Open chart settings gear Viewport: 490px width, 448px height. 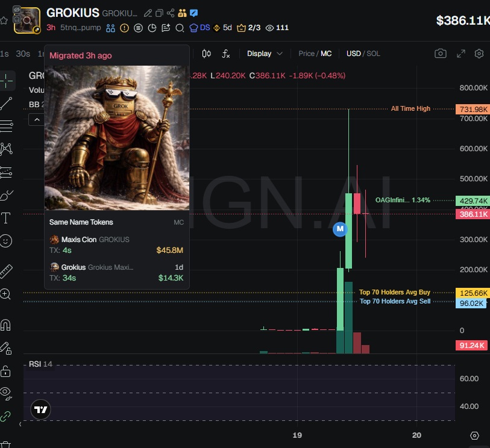coord(479,54)
